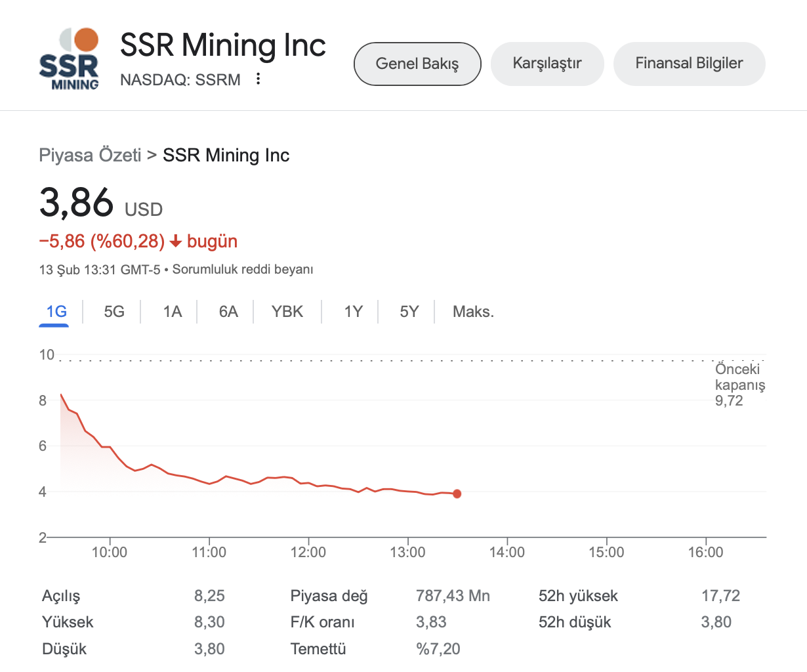Click the chart line near 11:00
Image resolution: width=807 pixels, height=672 pixels.
209,484
